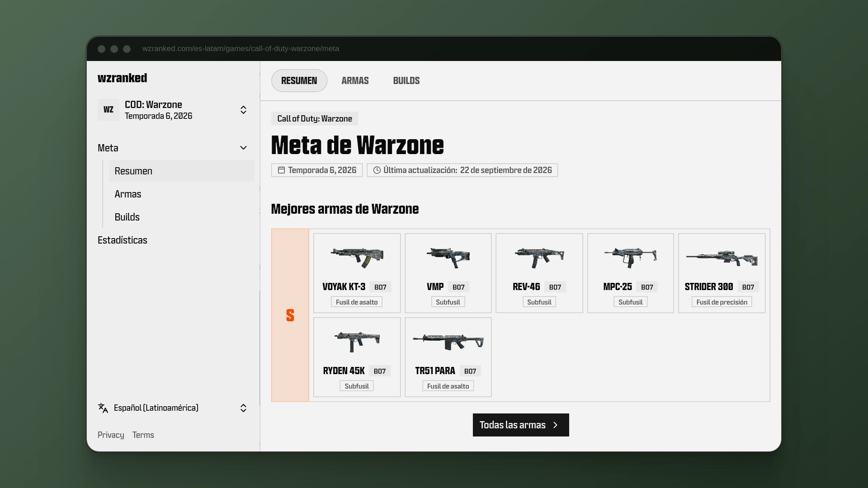Open the Terms link
868x488 pixels.
point(143,435)
